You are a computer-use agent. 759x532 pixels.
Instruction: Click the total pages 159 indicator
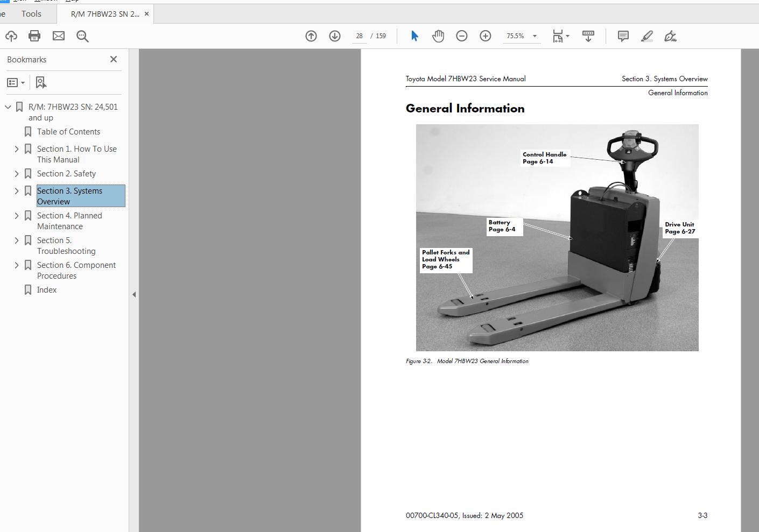tap(381, 36)
